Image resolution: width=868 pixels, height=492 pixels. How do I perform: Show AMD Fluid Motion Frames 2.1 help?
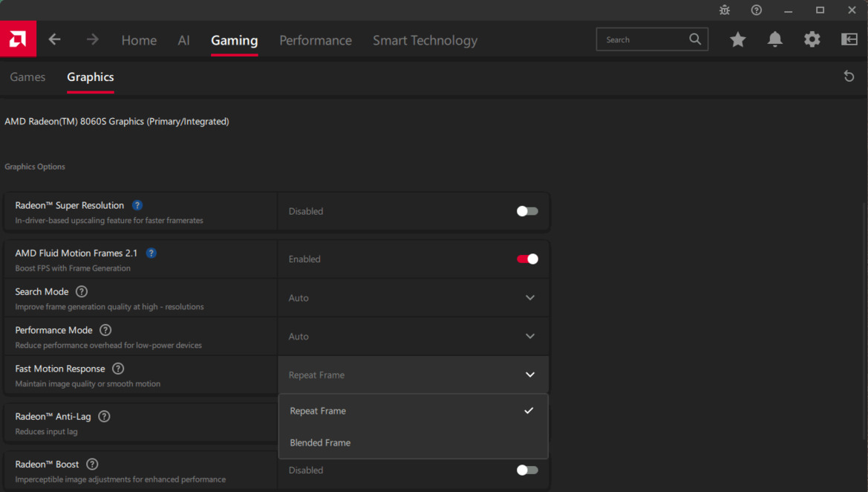(x=151, y=253)
